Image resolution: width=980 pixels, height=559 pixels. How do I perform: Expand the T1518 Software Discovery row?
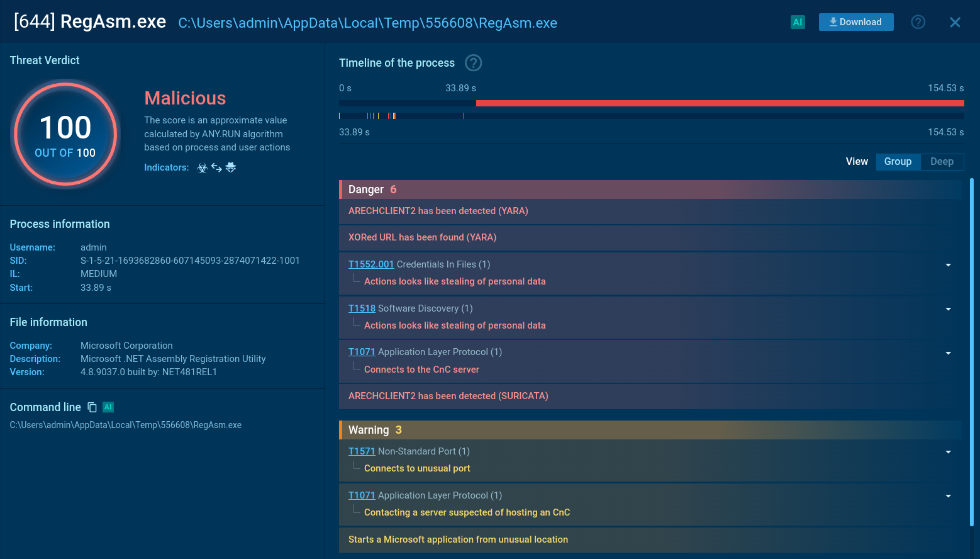point(948,309)
